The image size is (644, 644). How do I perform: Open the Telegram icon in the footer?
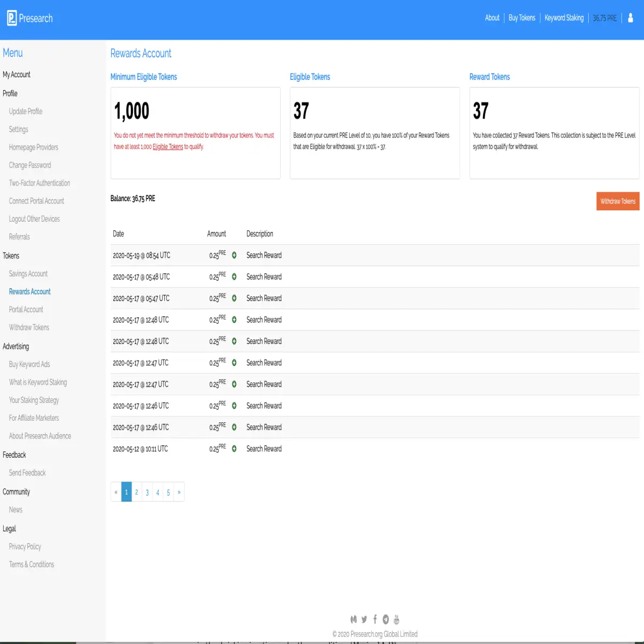tap(385, 619)
